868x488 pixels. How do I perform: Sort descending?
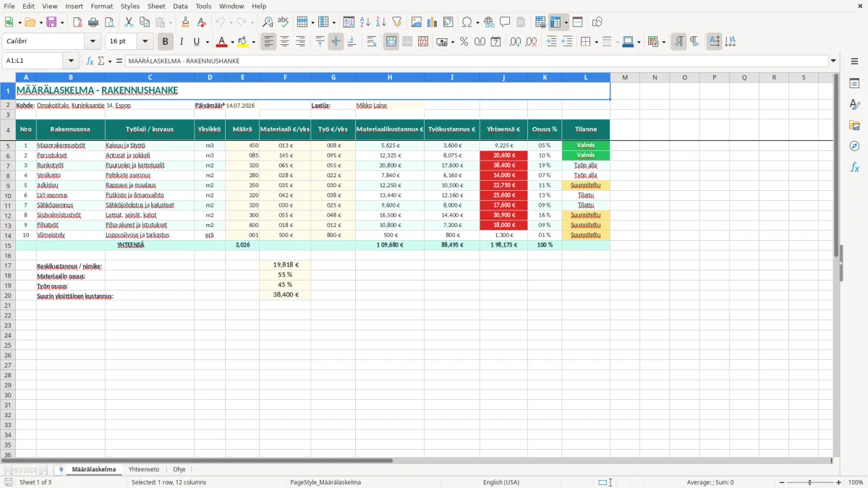(381, 22)
